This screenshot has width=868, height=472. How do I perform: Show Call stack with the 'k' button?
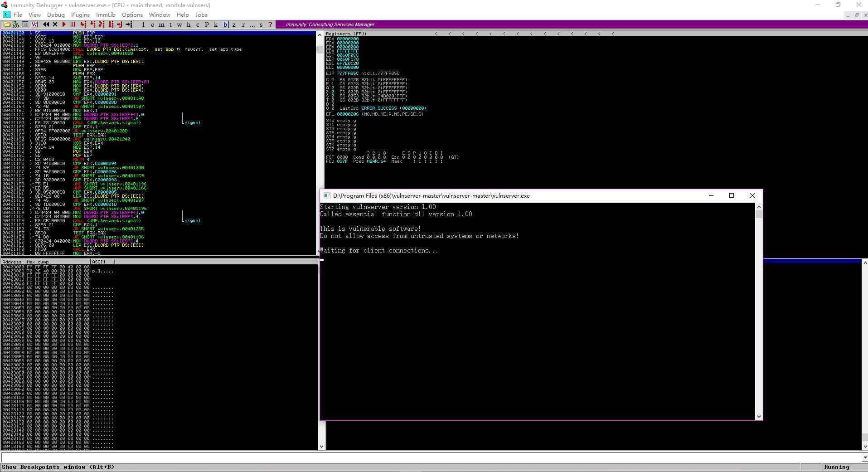click(x=216, y=24)
